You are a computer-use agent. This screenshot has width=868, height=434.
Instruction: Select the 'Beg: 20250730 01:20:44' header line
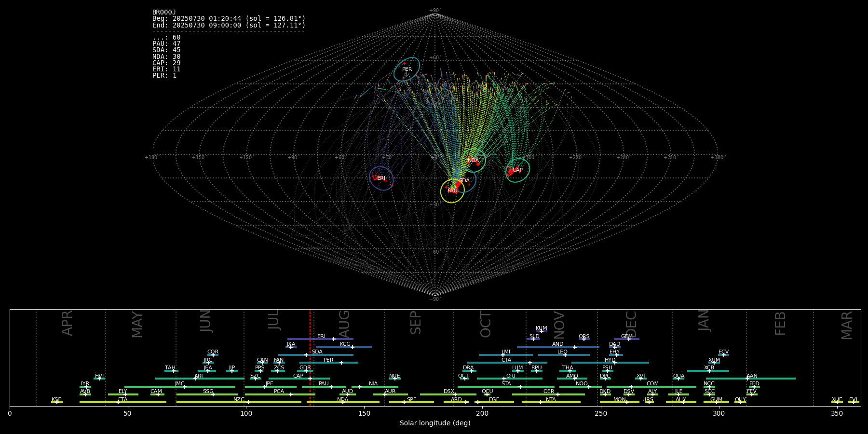[229, 18]
